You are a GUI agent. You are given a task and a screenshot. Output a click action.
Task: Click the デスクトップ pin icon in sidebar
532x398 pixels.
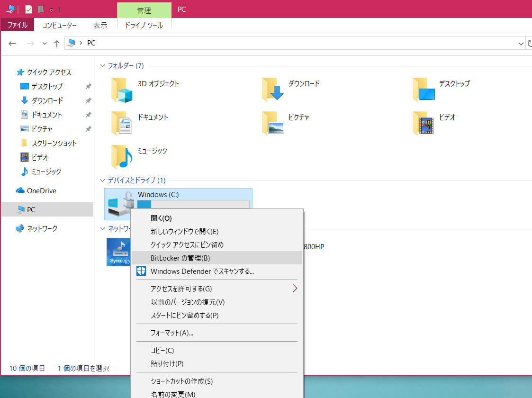point(88,86)
